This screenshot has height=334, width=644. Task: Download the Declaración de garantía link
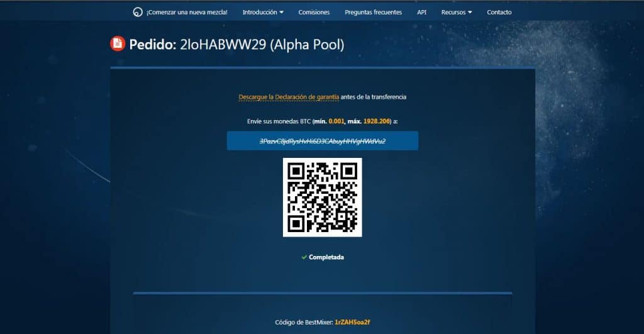point(289,97)
